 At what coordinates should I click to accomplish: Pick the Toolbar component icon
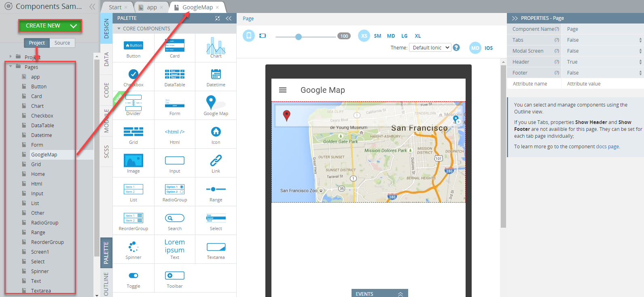[175, 276]
